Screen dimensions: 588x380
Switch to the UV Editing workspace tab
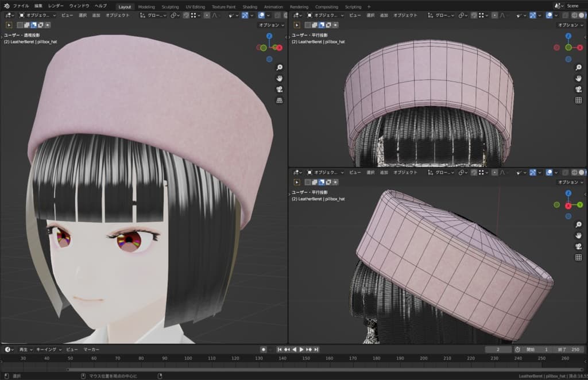point(195,7)
